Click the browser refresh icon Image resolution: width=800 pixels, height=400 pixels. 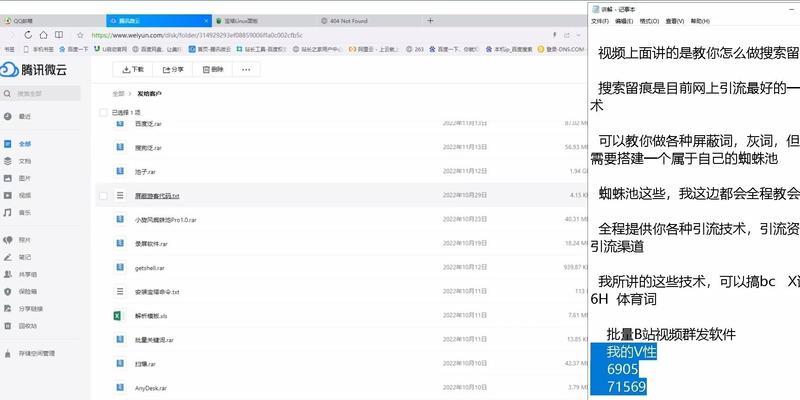click(28, 35)
